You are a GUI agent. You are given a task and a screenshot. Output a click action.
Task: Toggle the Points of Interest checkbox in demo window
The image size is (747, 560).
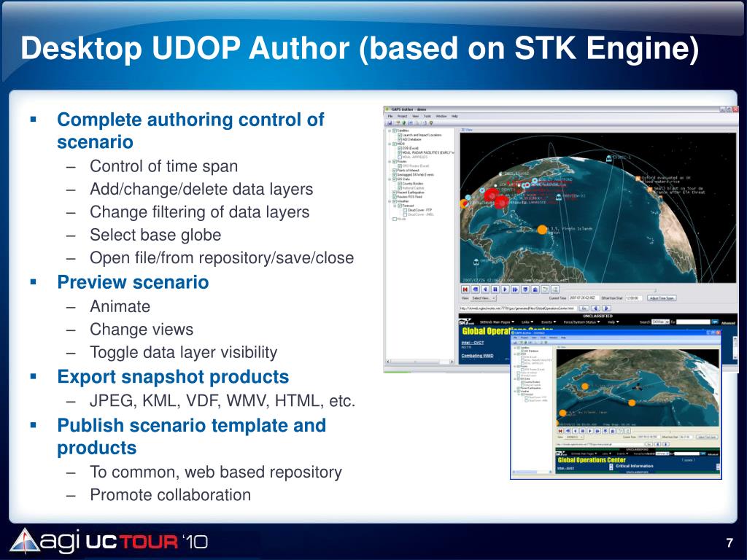coord(395,171)
